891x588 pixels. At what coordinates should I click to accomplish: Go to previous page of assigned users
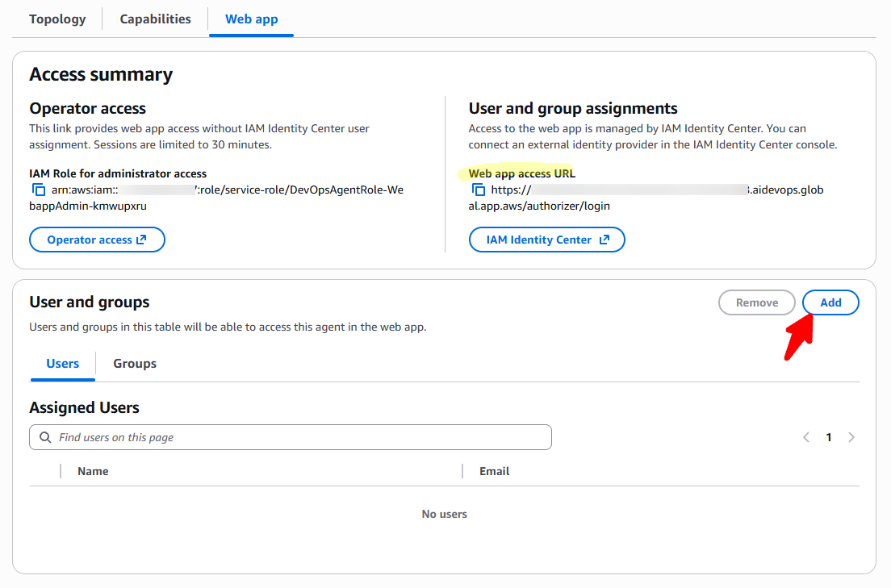coord(805,437)
